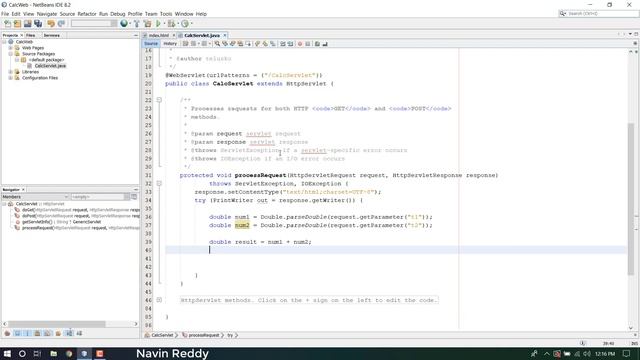Select the Source editor view button
The width and height of the screenshot is (640, 360).
pyautogui.click(x=151, y=44)
